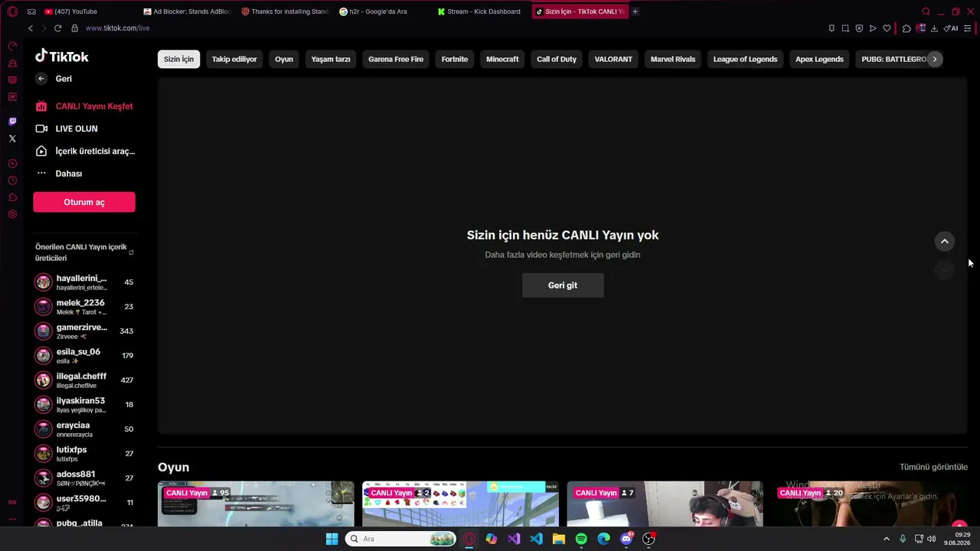Open Visual Studio Code from taskbar
This screenshot has width=980, height=551.
coord(536,539)
